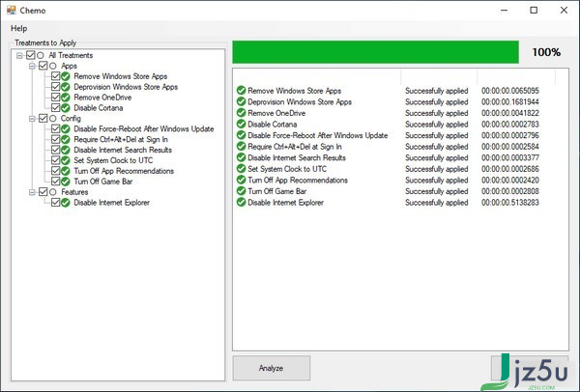Select Turn Off App Recommendations tree label

tap(124, 171)
